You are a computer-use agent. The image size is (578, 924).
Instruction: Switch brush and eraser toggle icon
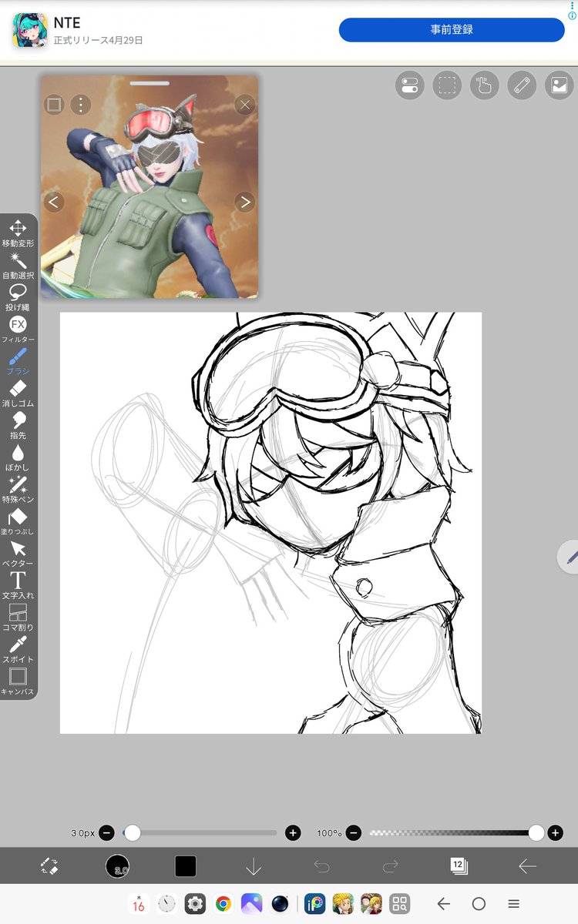coord(49,866)
